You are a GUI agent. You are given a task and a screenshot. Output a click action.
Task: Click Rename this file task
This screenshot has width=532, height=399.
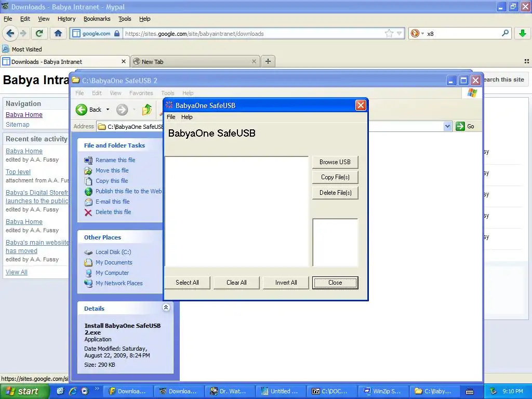pyautogui.click(x=115, y=160)
